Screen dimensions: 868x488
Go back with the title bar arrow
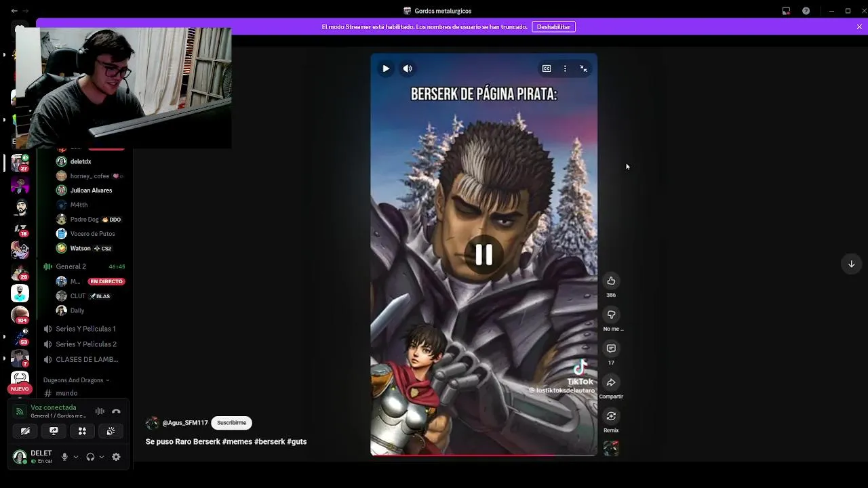tap(14, 11)
